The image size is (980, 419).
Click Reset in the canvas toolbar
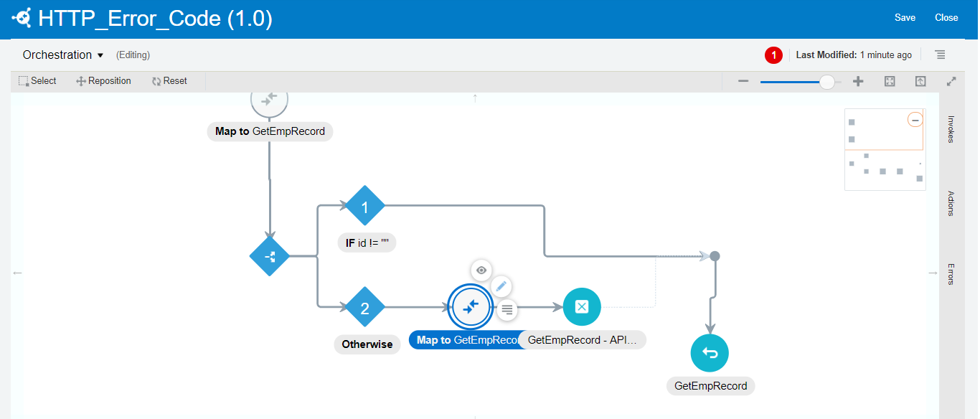(169, 80)
